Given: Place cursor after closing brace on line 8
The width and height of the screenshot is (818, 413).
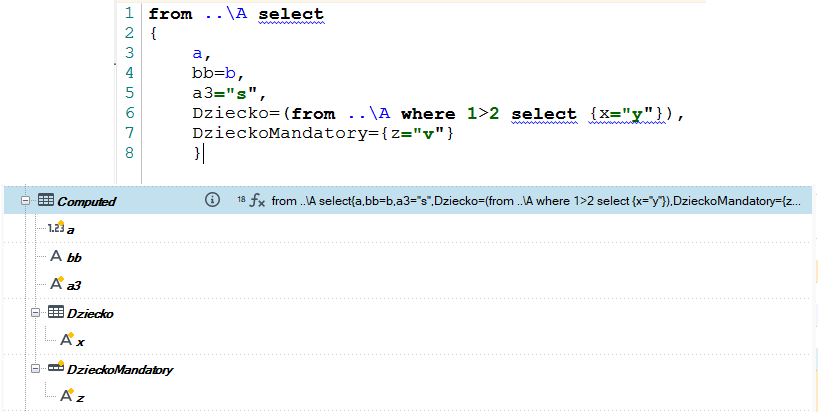Looking at the screenshot, I should [x=202, y=153].
